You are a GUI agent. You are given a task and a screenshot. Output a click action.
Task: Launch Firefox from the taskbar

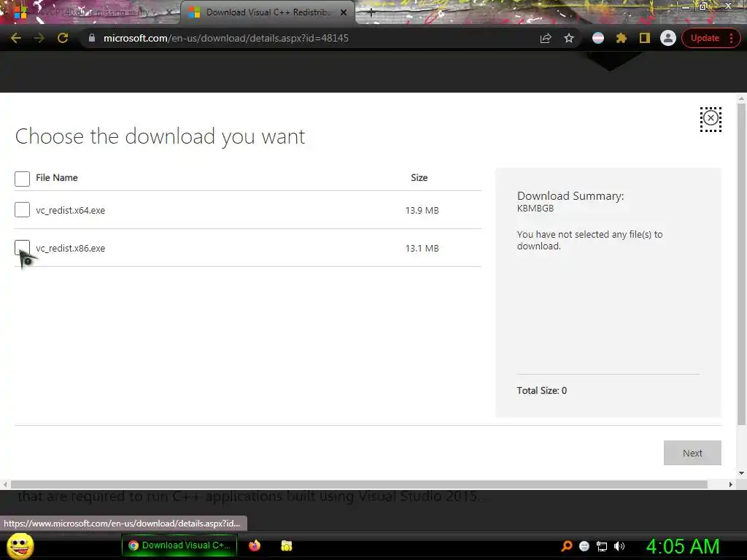click(255, 545)
